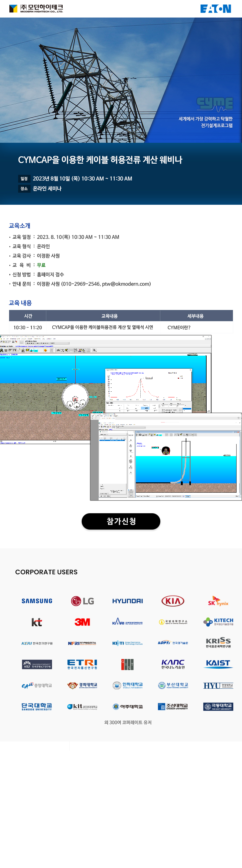The height and width of the screenshot is (868, 242).
Task: Select the KIA logo
Action: (173, 601)
